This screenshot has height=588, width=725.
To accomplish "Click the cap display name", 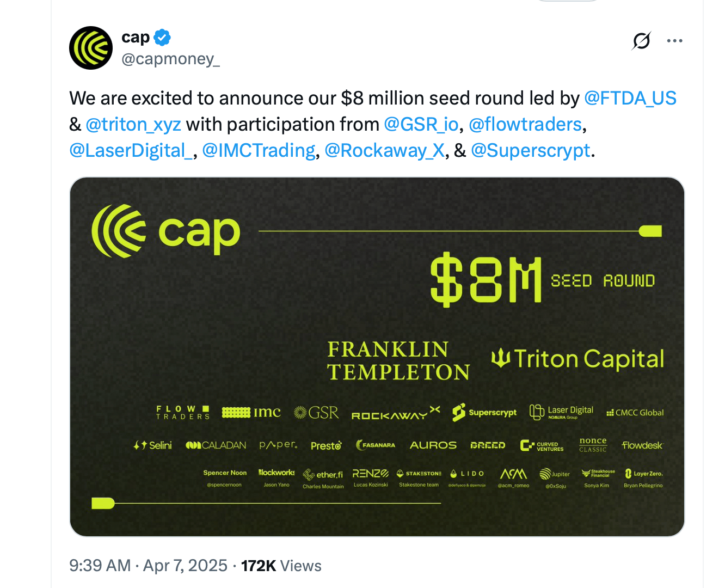I will (136, 38).
